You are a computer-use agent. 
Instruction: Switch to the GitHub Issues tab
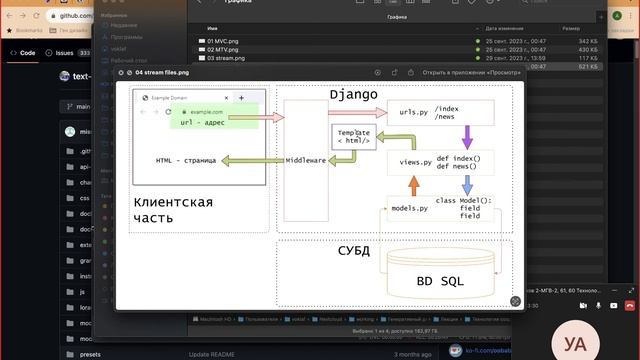[68, 53]
